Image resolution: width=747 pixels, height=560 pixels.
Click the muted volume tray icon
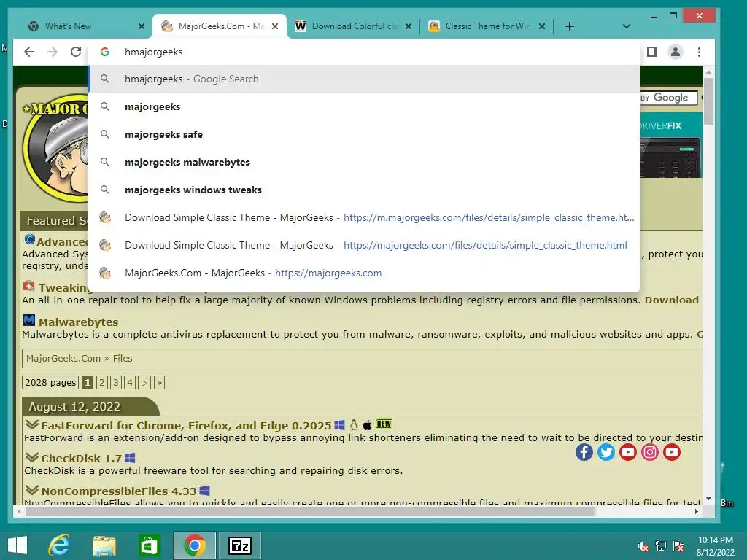coord(643,546)
